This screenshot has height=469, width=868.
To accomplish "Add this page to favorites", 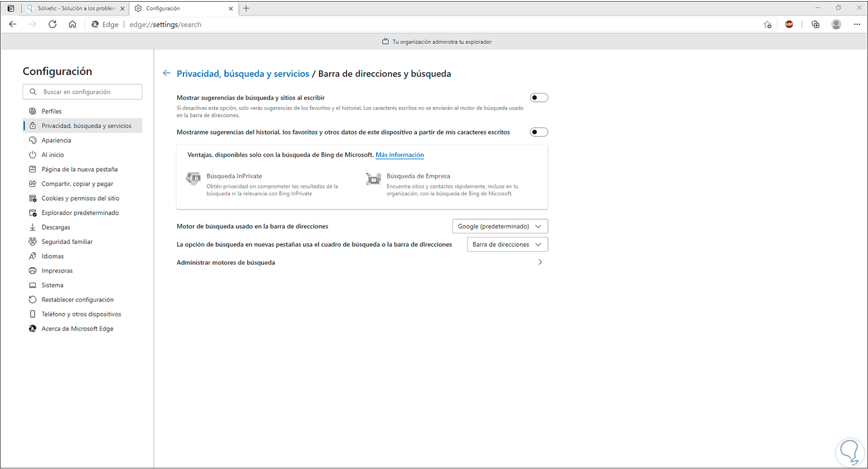I will tap(767, 24).
